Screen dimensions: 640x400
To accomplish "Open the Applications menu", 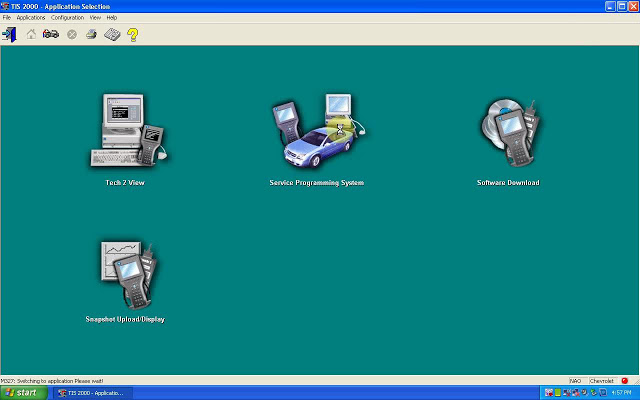I will coord(31,18).
